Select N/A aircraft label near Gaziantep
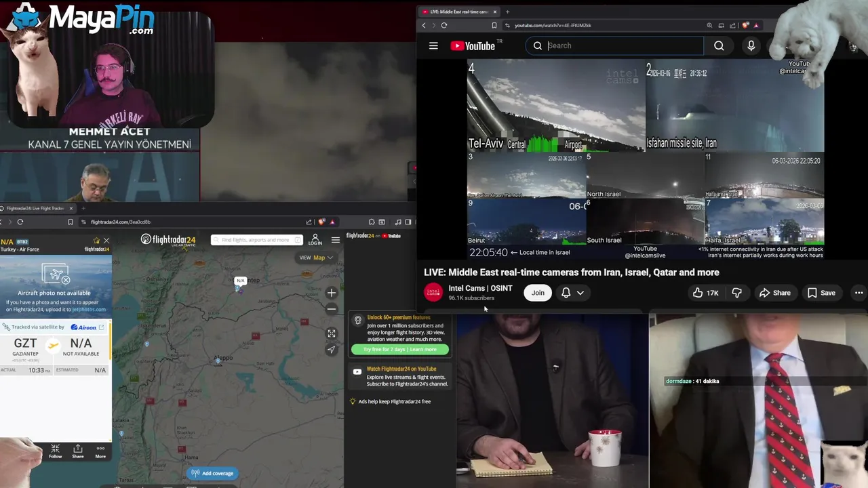868x488 pixels. tap(240, 281)
